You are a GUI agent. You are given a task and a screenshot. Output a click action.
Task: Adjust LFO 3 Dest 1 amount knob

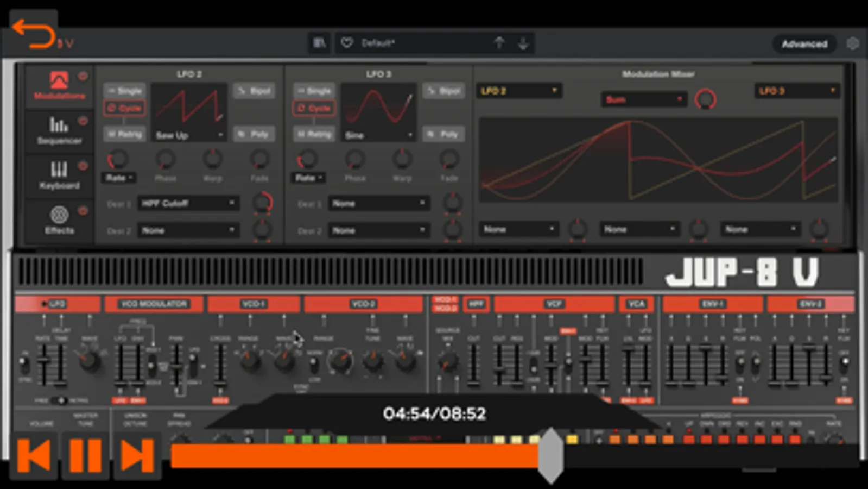(x=452, y=203)
